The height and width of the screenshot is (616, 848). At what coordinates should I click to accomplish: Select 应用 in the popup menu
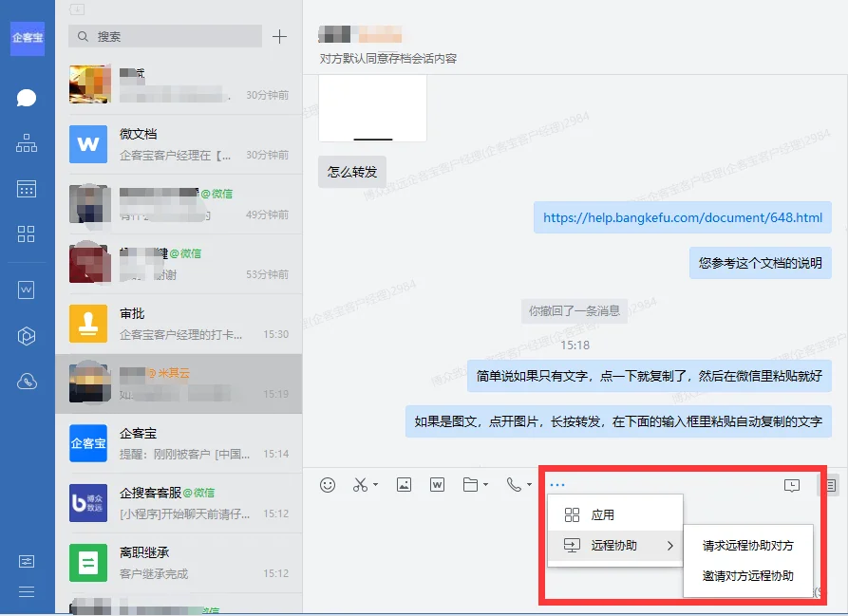[x=615, y=515]
